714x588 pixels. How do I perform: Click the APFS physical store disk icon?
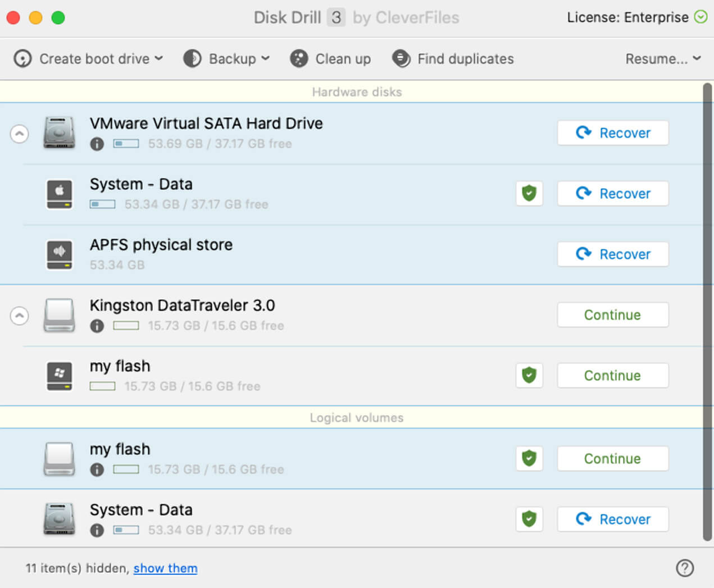[59, 255]
